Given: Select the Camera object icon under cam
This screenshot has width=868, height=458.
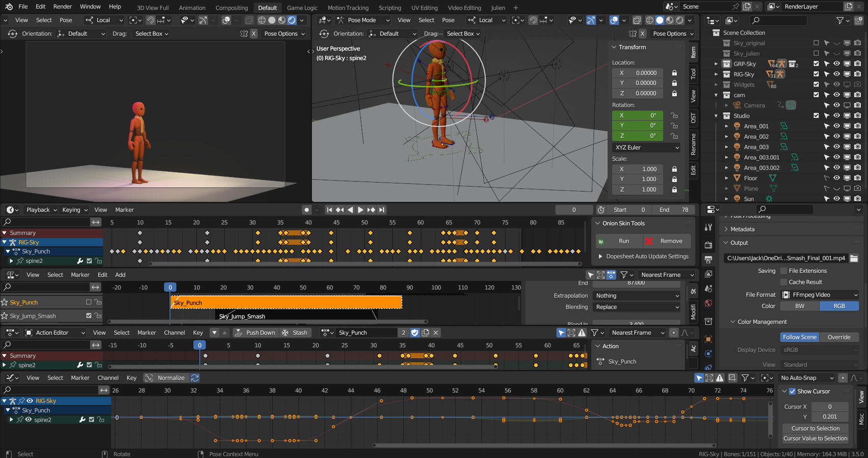Looking at the screenshot, I should (737, 105).
